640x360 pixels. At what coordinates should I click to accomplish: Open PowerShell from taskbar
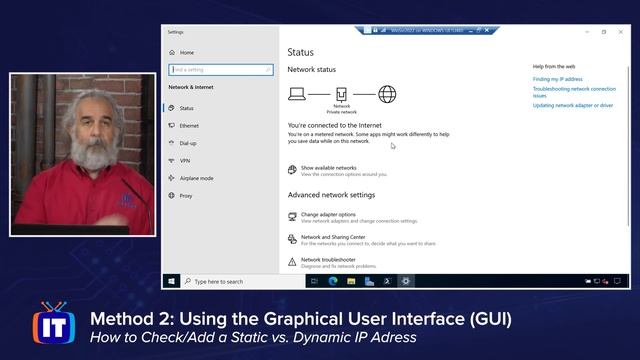(x=387, y=281)
